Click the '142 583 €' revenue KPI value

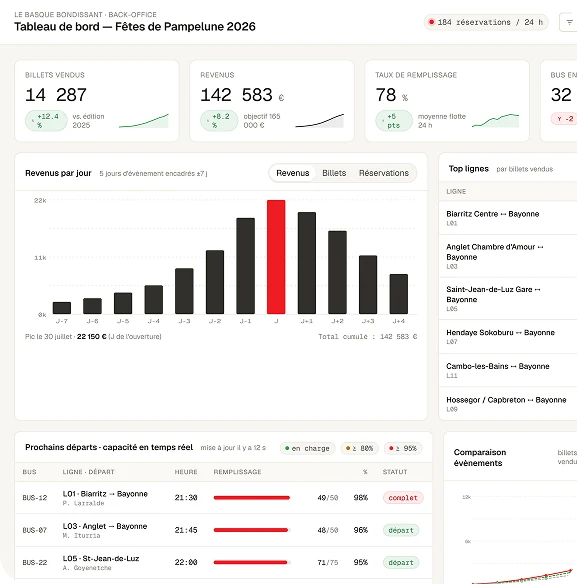[242, 95]
